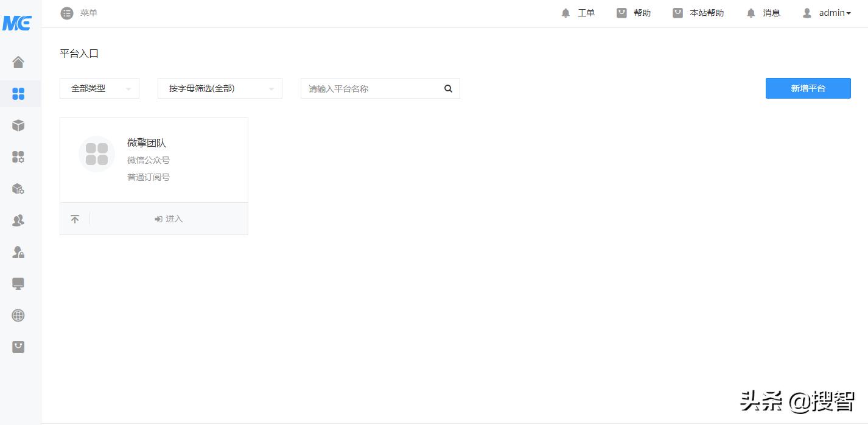Click the modules cube icon in sidebar
The image size is (868, 425).
point(18,125)
